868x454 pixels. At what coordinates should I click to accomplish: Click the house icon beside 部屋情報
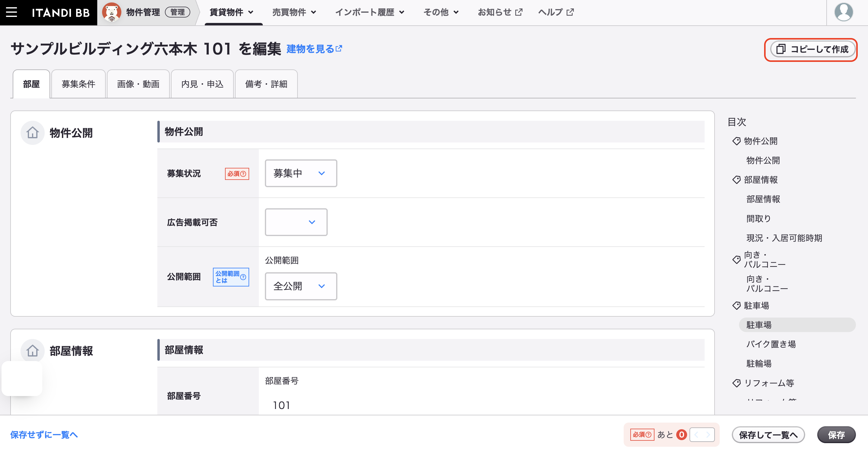(32, 350)
